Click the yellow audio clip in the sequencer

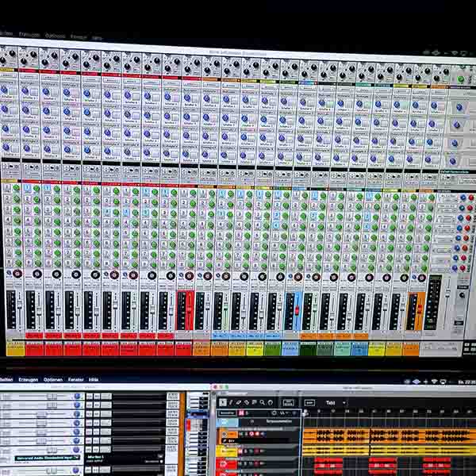390,451
